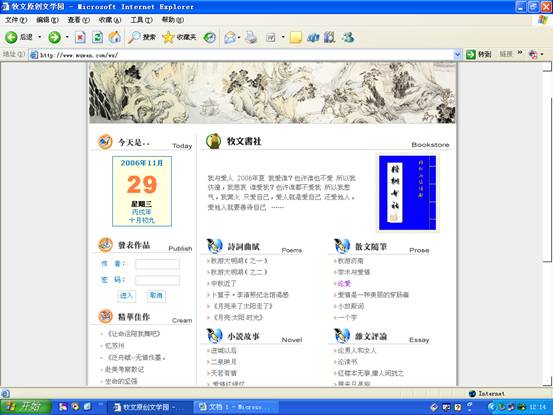Screen dimensions: 553x415
Task: Switch to the 文档 1 Microsoft Word taskbar button
Action: [x=236, y=407]
